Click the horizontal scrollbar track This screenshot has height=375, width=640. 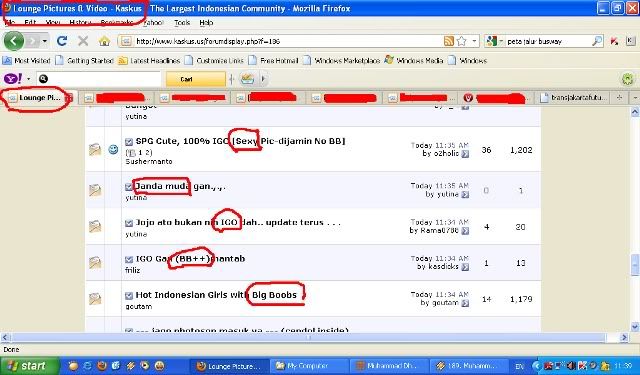coord(308,338)
